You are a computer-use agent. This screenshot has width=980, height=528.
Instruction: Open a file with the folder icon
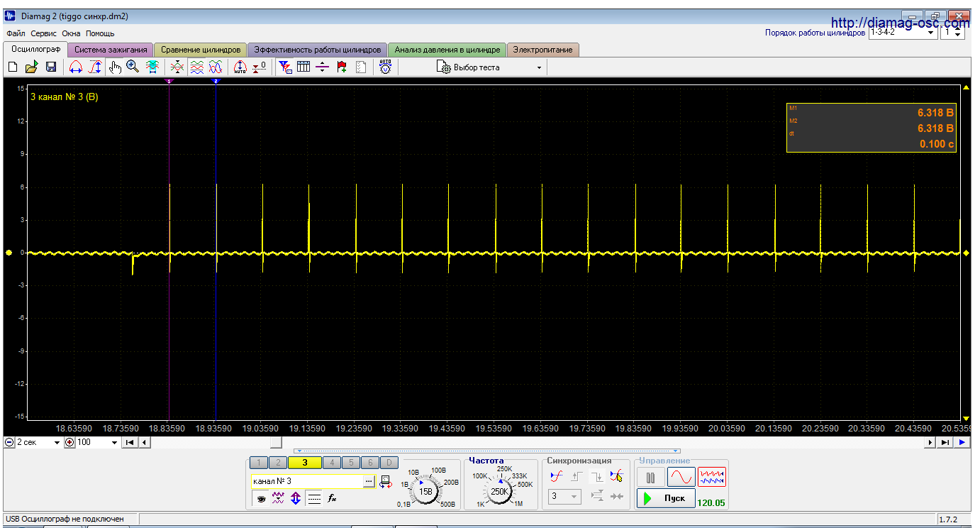click(31, 67)
